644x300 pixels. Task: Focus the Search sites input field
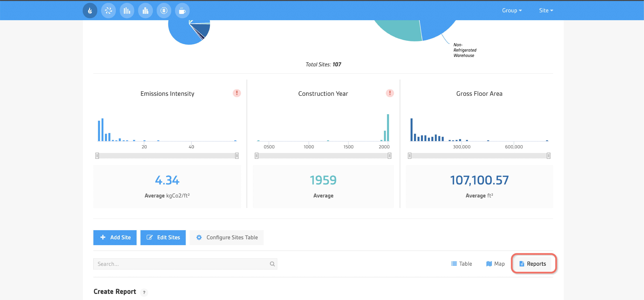point(185,264)
